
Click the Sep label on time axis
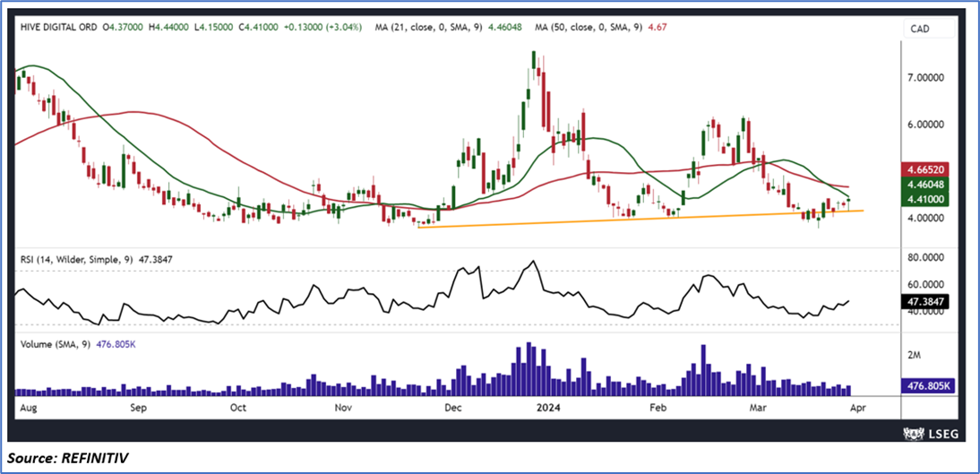(x=138, y=408)
